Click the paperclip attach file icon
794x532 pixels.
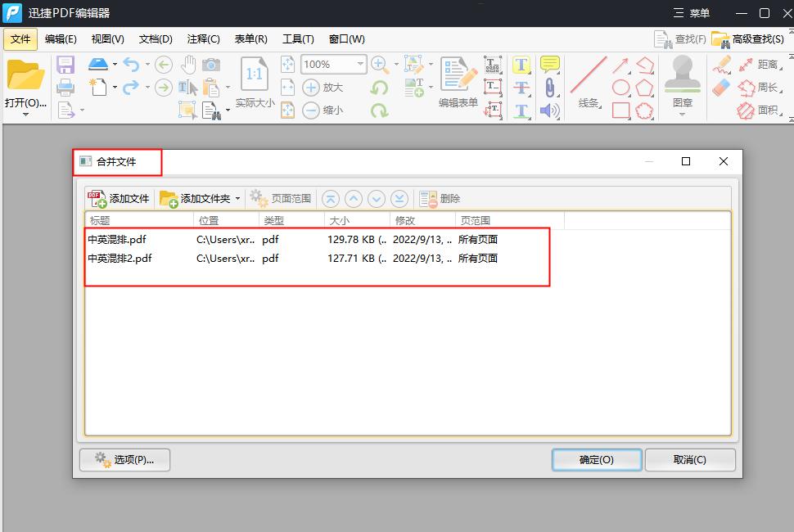point(550,88)
